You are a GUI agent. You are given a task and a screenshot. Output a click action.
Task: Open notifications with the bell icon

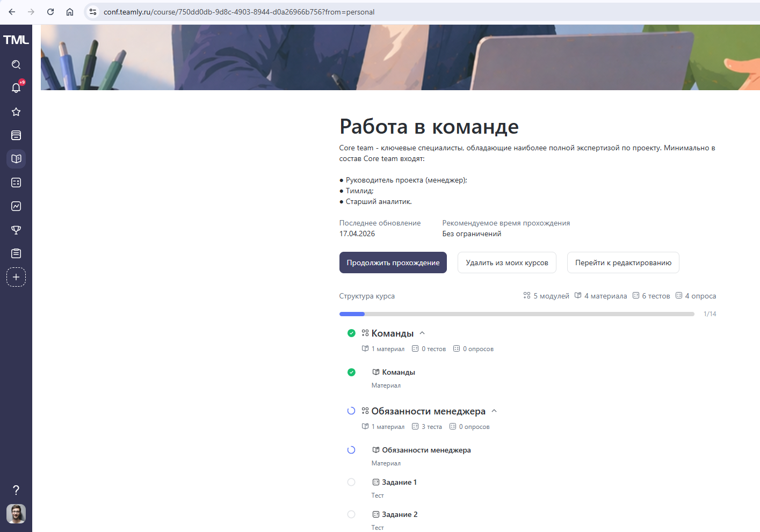[x=16, y=88]
